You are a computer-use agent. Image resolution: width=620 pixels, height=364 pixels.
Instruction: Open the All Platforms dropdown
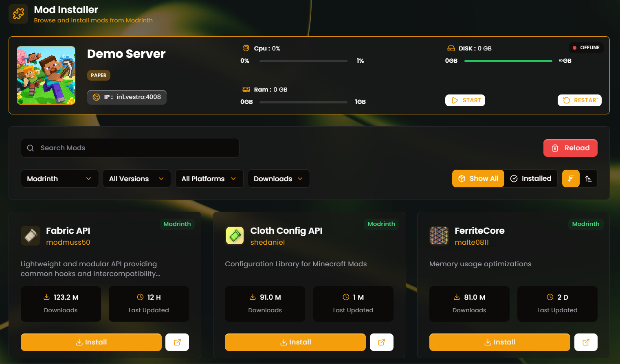(x=209, y=178)
